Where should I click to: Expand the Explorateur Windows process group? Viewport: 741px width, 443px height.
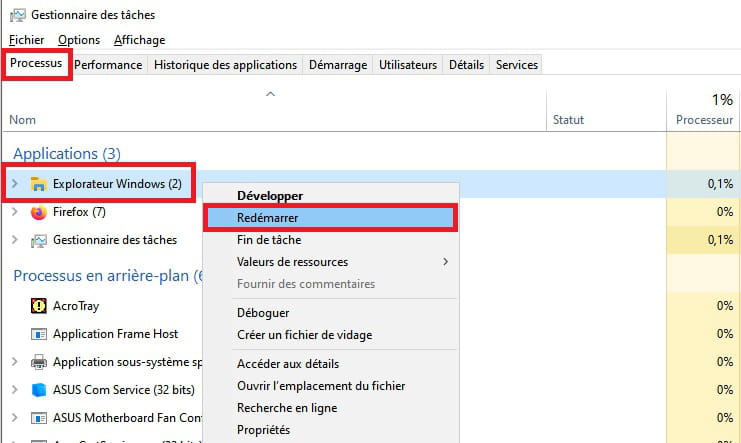click(x=15, y=183)
